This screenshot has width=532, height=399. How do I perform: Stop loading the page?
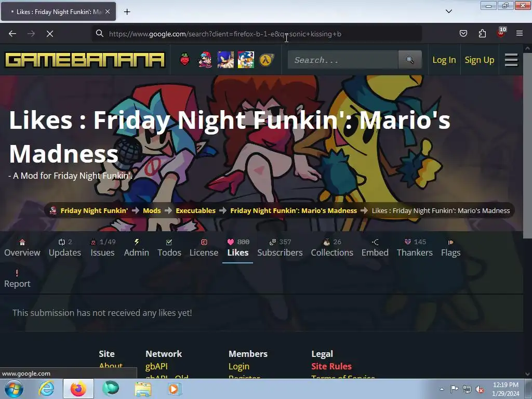click(50, 34)
